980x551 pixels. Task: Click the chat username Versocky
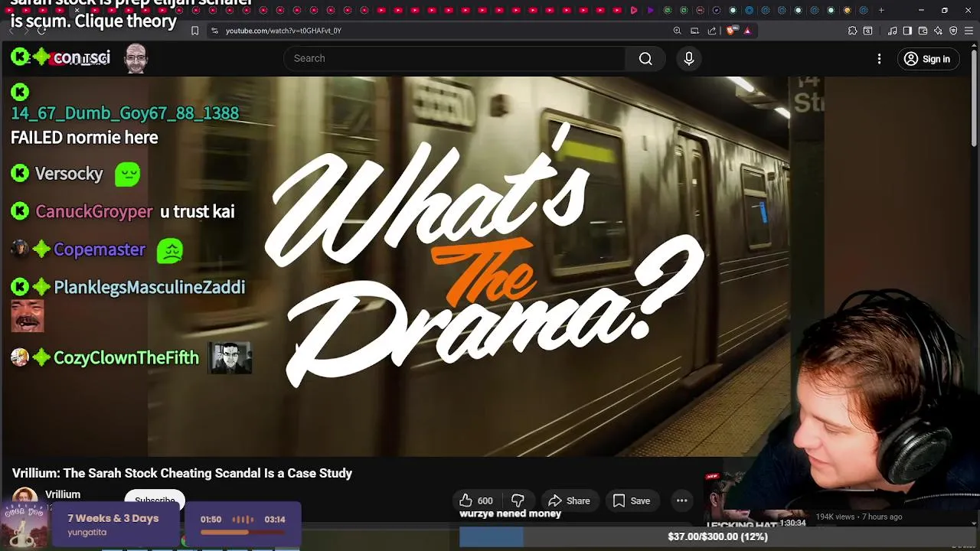[x=69, y=174]
